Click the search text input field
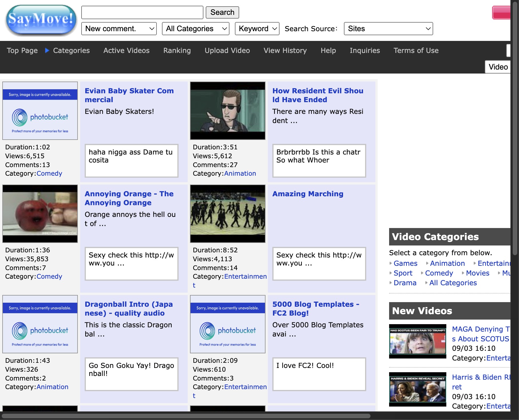 click(142, 12)
